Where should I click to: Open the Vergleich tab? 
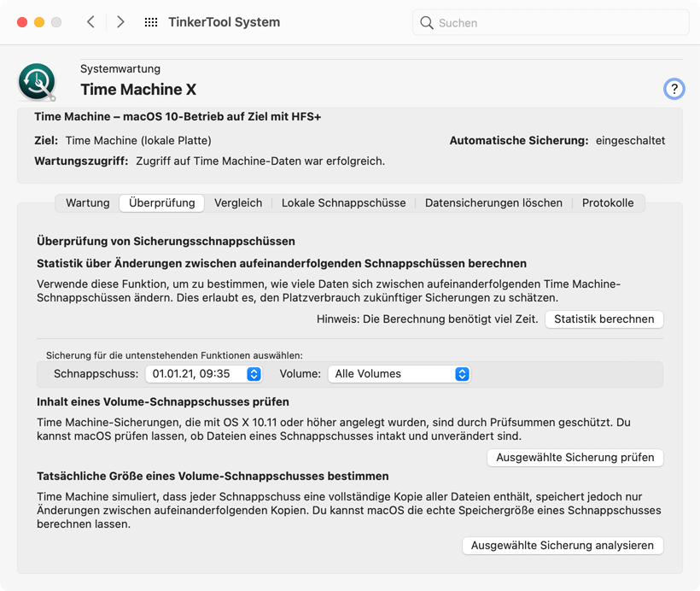pos(238,202)
